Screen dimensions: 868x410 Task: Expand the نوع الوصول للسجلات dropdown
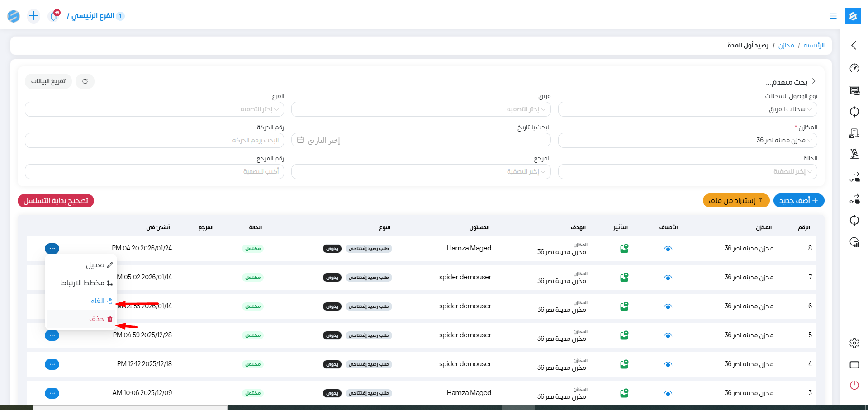click(x=687, y=109)
